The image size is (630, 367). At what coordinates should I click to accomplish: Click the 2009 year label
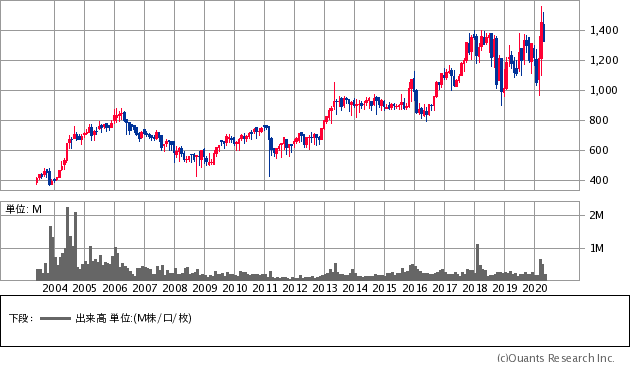(205, 288)
